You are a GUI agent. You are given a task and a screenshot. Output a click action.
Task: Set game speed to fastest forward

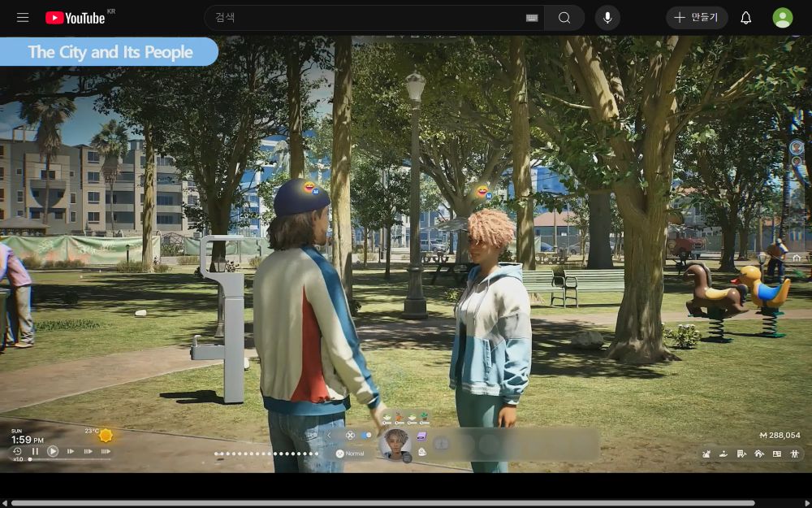(x=106, y=451)
